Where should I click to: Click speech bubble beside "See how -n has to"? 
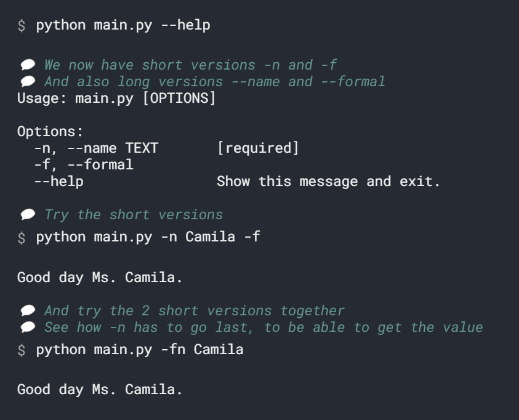(28, 327)
